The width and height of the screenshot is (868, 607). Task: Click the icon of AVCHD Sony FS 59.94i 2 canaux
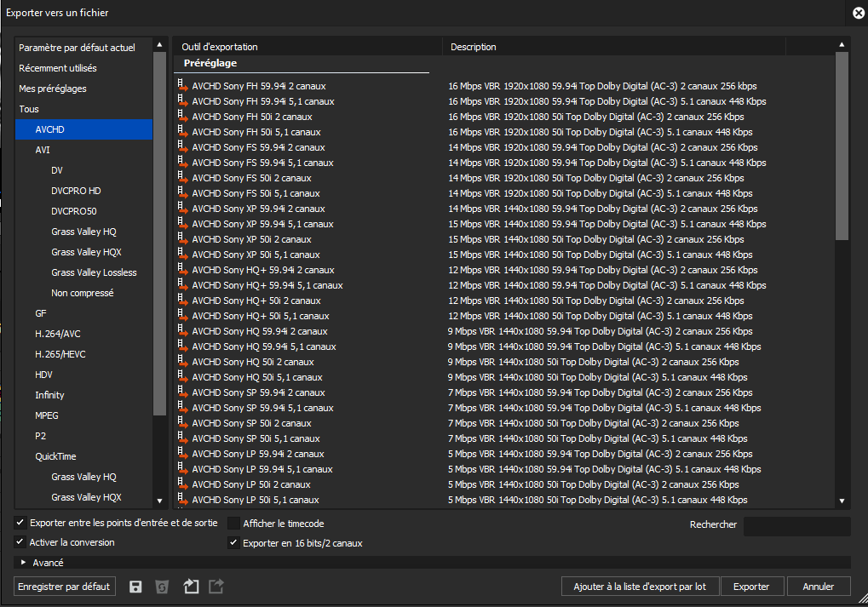[x=182, y=146]
